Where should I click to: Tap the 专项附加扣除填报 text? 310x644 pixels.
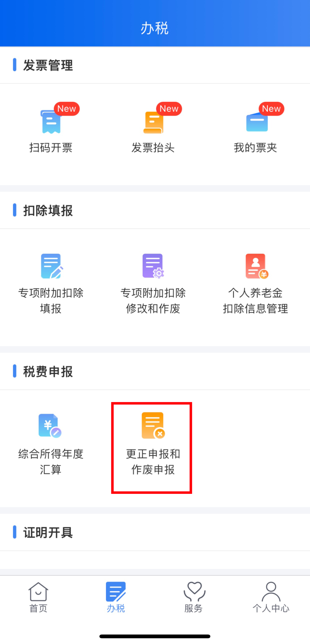51,301
